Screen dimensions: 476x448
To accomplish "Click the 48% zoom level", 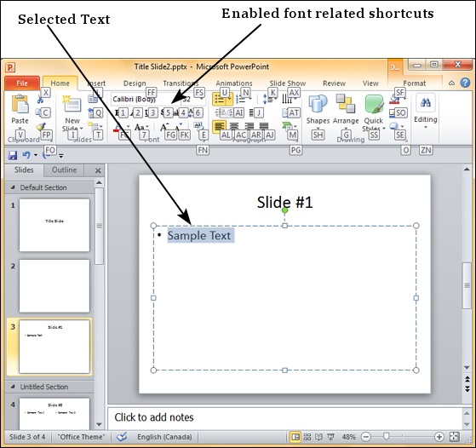I will point(348,437).
